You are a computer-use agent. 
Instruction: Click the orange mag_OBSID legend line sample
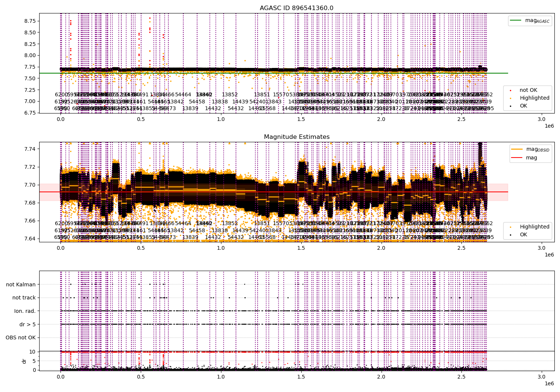(x=517, y=149)
